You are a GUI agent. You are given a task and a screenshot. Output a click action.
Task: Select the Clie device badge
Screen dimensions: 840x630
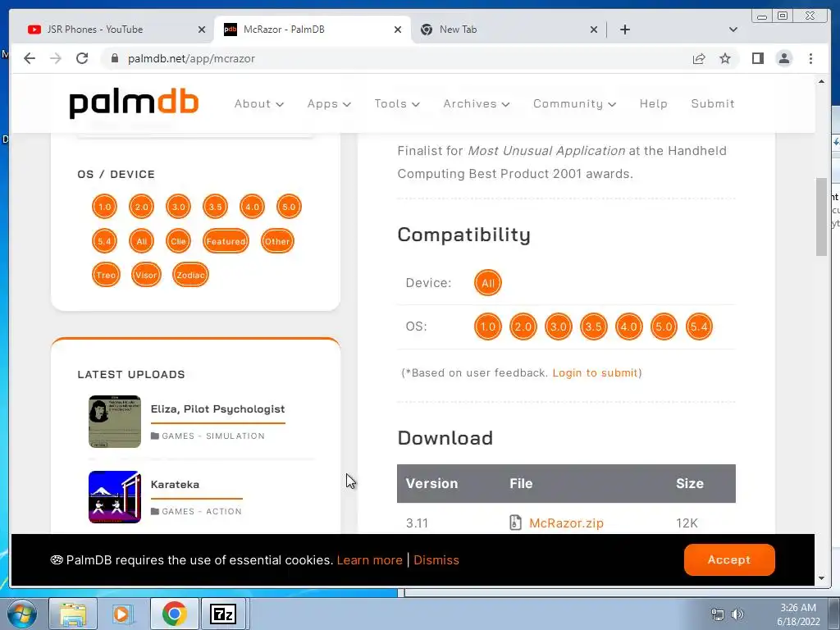pyautogui.click(x=178, y=241)
